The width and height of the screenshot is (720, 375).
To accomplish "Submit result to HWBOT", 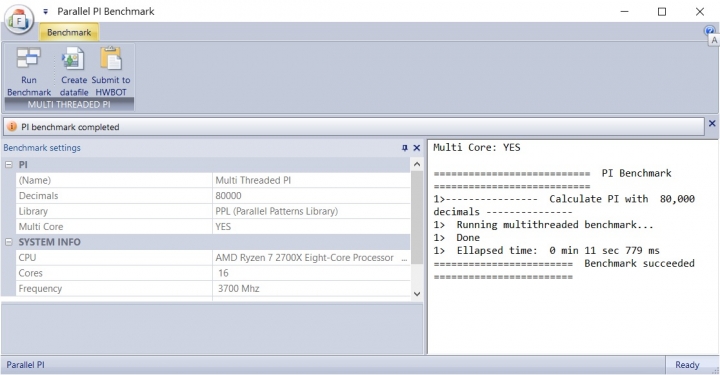I will tap(111, 71).
